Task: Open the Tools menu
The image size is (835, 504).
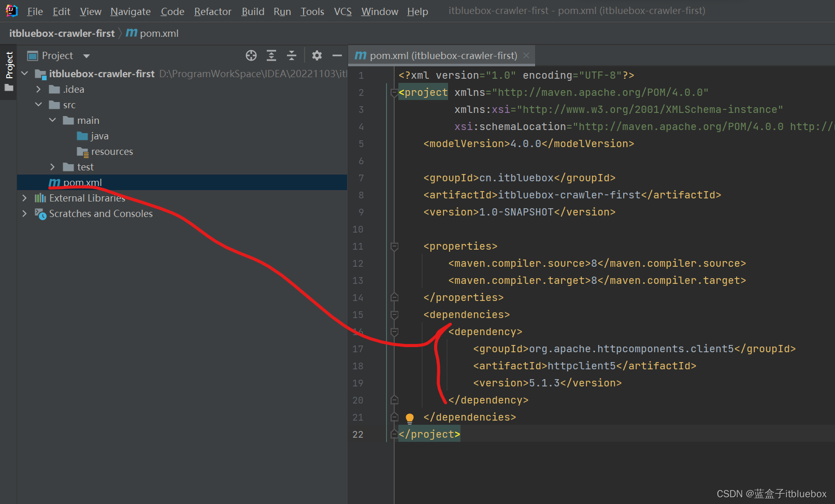Action: [x=312, y=11]
